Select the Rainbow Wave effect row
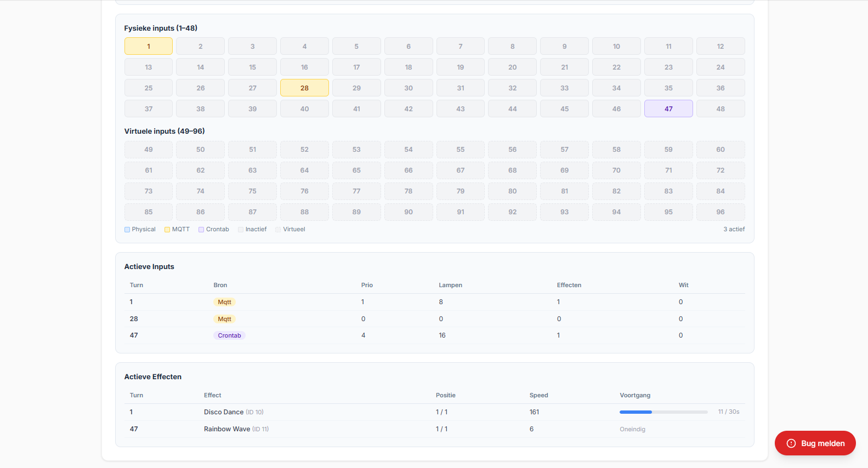 pos(227,429)
